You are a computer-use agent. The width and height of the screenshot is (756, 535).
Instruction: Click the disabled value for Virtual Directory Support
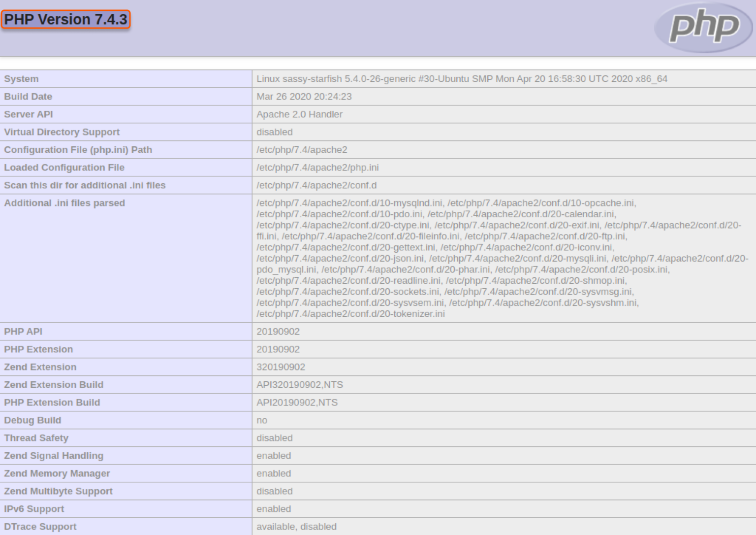tap(275, 132)
